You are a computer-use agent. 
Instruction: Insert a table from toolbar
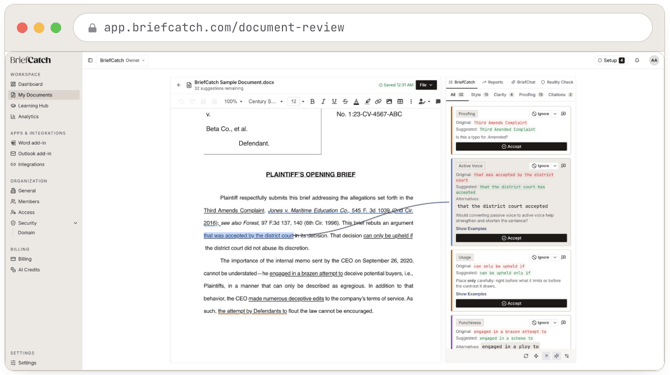pyautogui.click(x=400, y=102)
